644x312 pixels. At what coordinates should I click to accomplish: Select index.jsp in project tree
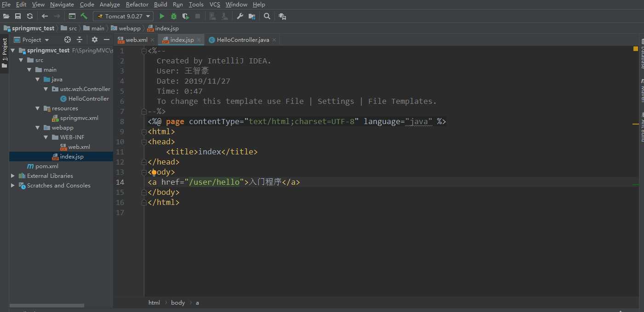[72, 157]
